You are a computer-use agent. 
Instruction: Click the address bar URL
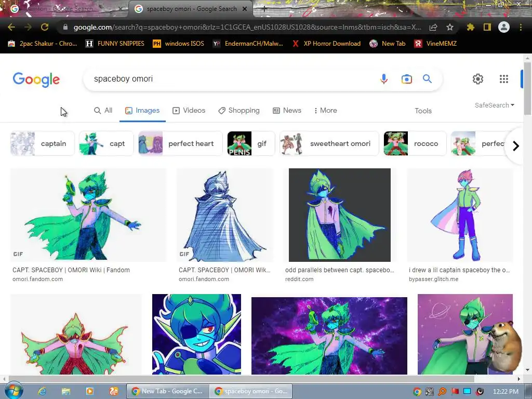coord(247,27)
